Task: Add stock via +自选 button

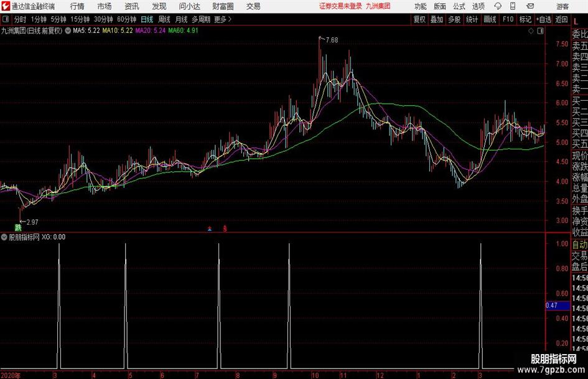Action: click(x=543, y=19)
